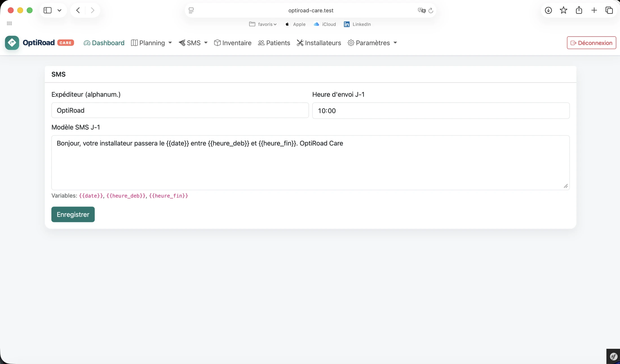Click the {{heure_fin}} variable text
The width and height of the screenshot is (620, 364).
coord(169,196)
